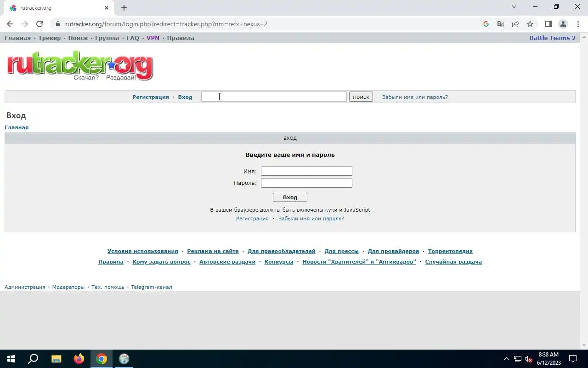
Task: Open Случайная раздача footer link
Action: 453,262
